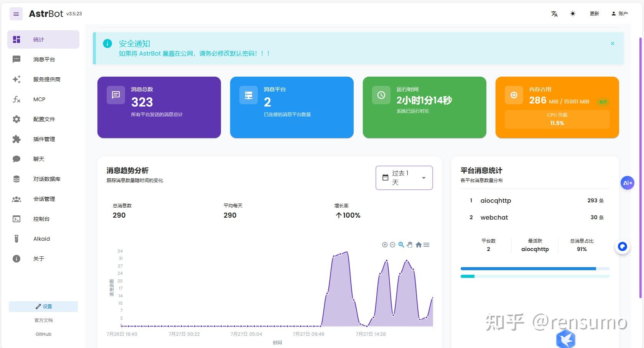Click the CPU 负载 11.5% box
This screenshot has width=644, height=348.
click(557, 119)
